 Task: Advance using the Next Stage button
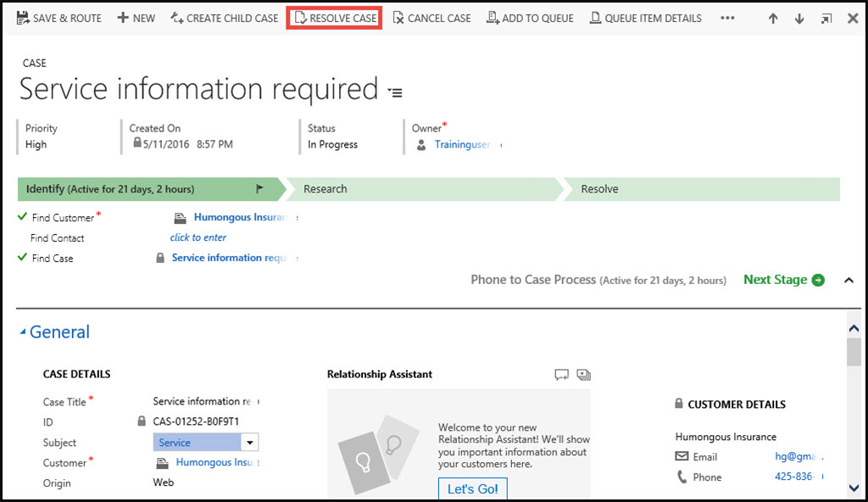783,280
